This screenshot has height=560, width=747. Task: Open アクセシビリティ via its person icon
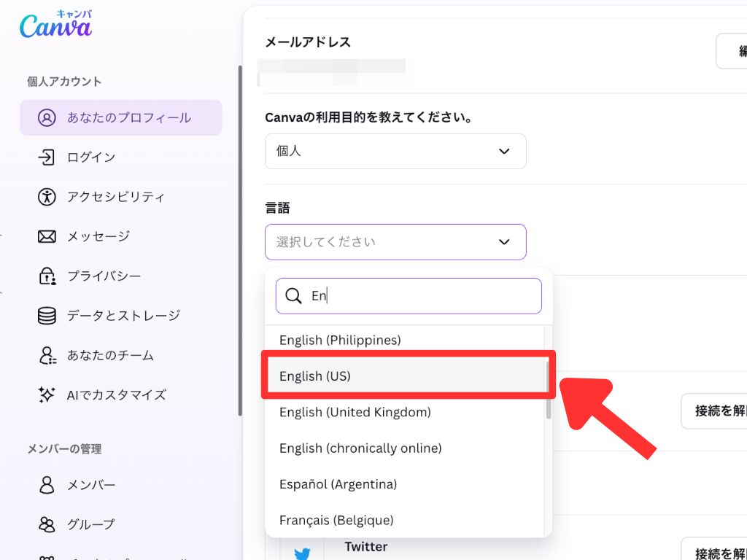tap(47, 197)
